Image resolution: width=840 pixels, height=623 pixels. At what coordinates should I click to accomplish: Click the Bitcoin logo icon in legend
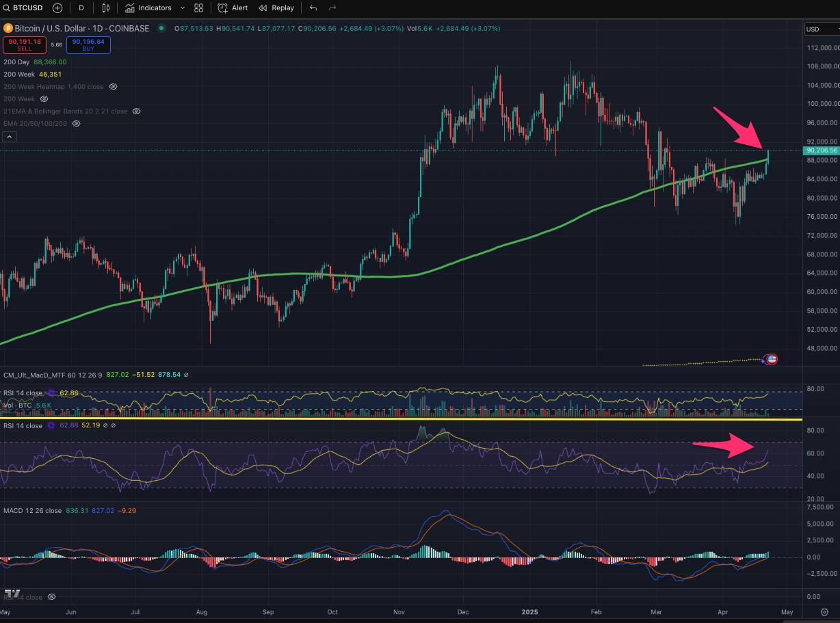point(8,29)
